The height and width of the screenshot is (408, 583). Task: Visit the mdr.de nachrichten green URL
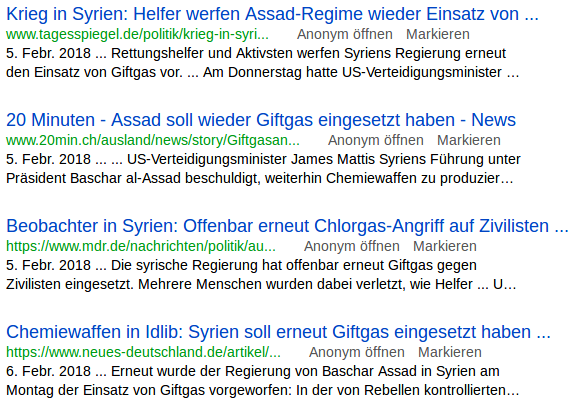(x=141, y=246)
